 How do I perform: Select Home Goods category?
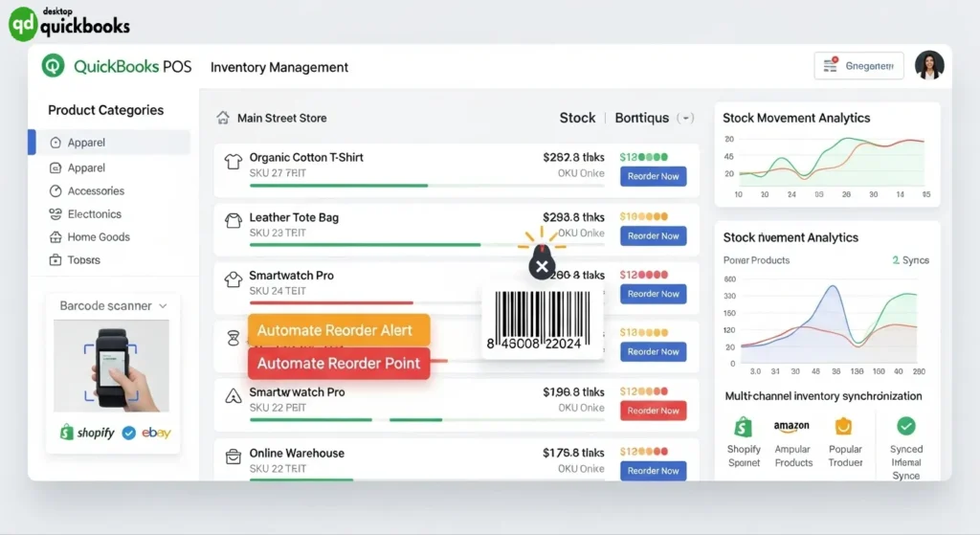98,236
